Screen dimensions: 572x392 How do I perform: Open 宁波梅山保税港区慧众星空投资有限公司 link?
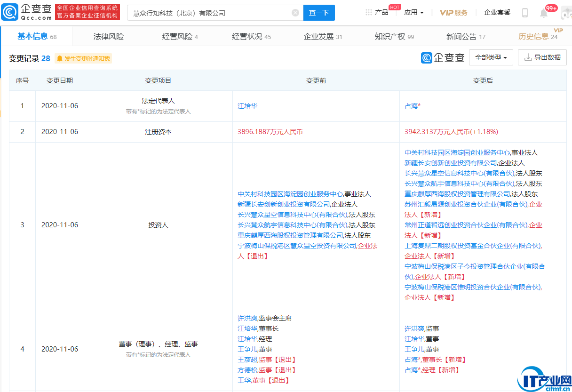click(297, 246)
